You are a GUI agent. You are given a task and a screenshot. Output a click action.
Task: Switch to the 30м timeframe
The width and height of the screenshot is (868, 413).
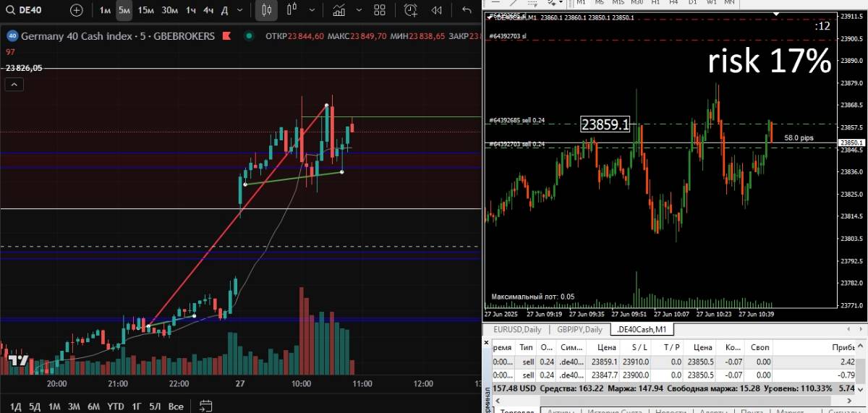(170, 10)
